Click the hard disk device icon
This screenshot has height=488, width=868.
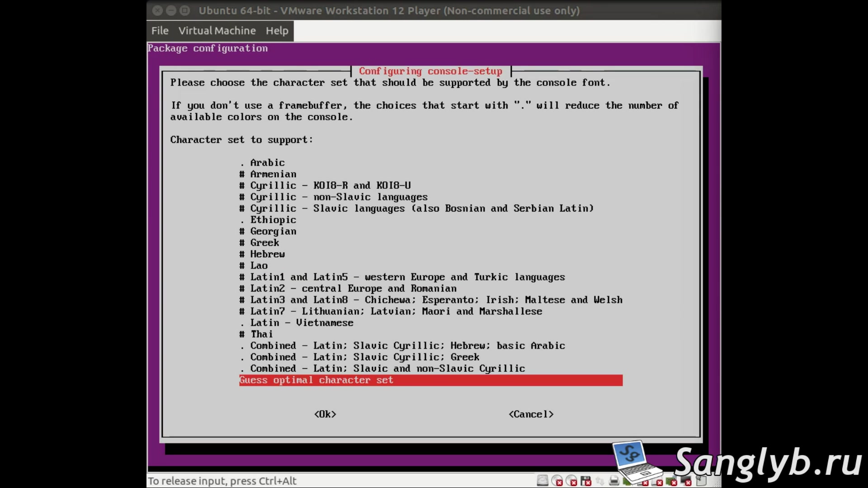542,480
